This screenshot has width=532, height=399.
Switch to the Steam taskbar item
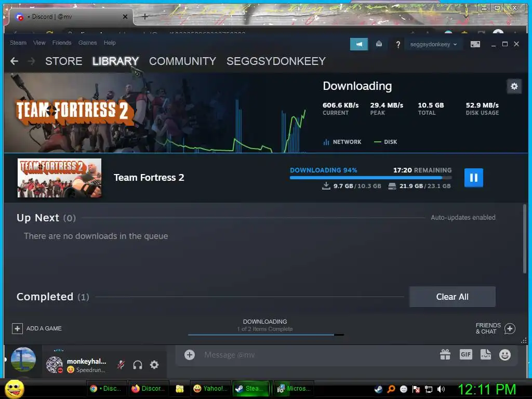click(252, 389)
